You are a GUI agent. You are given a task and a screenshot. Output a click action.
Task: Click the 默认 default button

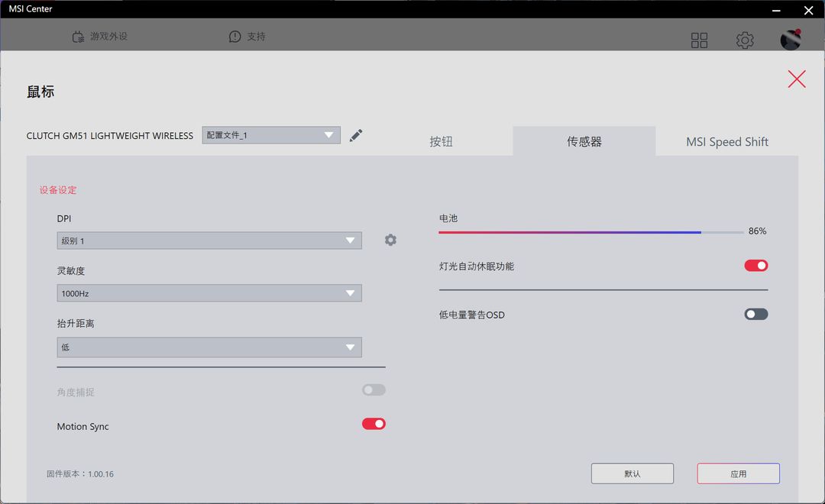[632, 473]
